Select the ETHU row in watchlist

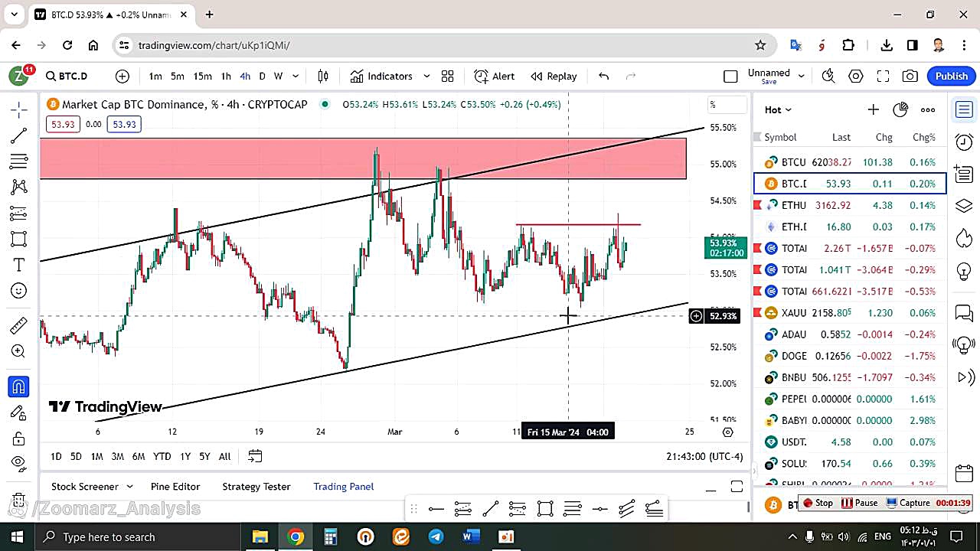point(850,205)
